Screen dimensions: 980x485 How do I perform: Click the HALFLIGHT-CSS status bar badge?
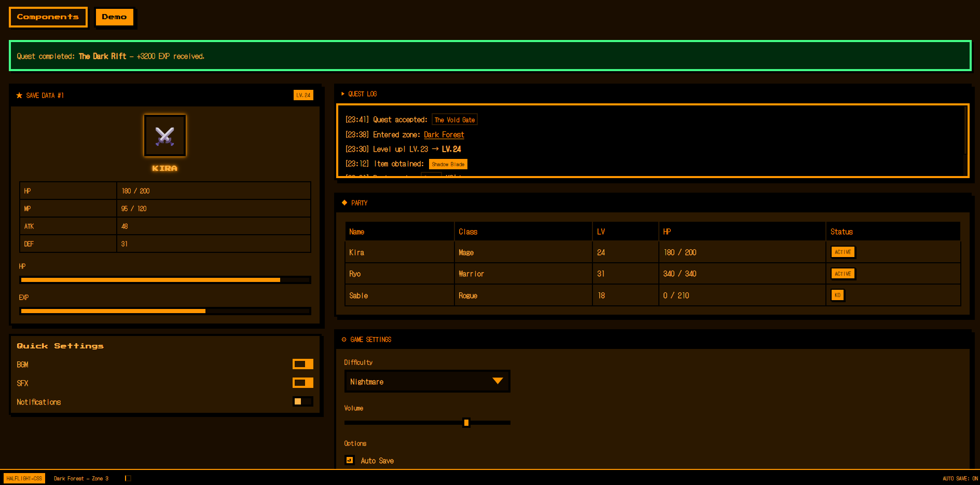24,478
